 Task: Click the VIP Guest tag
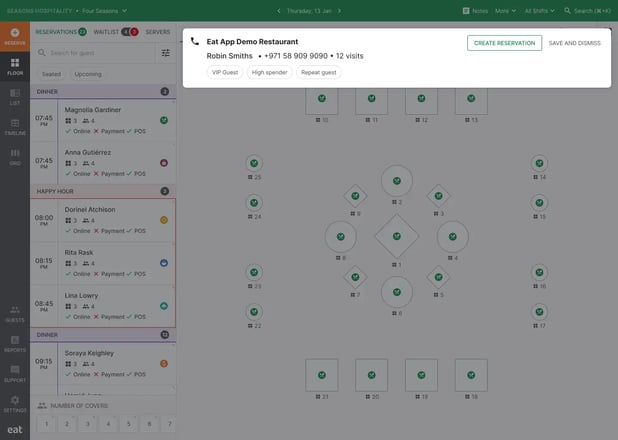tap(225, 72)
